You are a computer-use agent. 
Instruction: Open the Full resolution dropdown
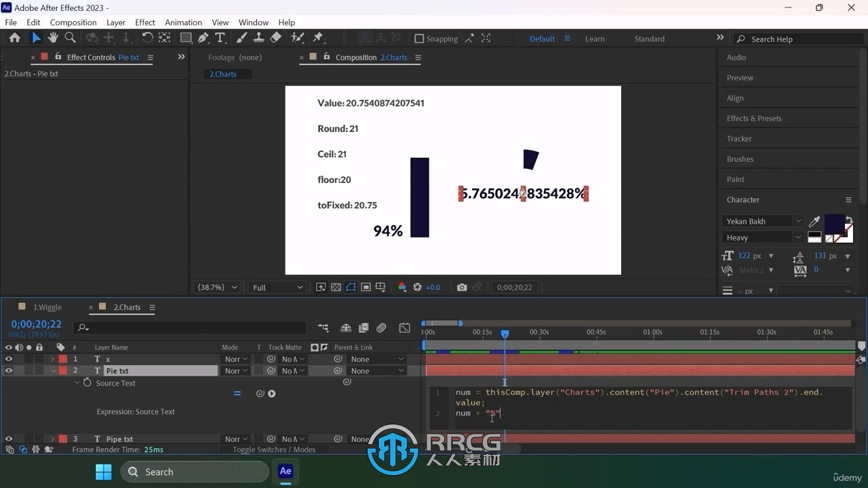click(277, 287)
